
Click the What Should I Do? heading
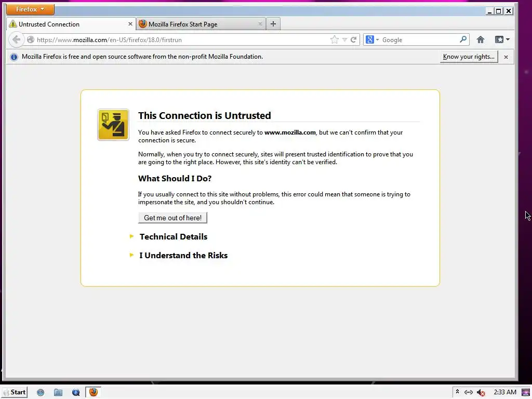click(175, 179)
